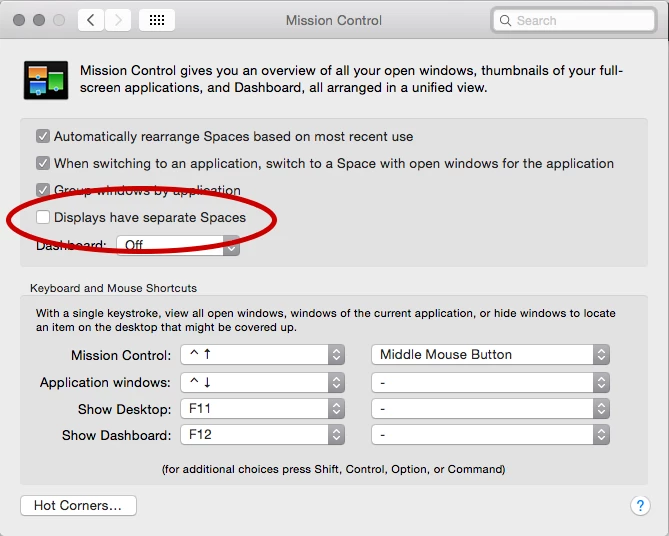669x536 pixels.
Task: Toggle Group windows by application checkbox
Action: pyautogui.click(x=43, y=190)
